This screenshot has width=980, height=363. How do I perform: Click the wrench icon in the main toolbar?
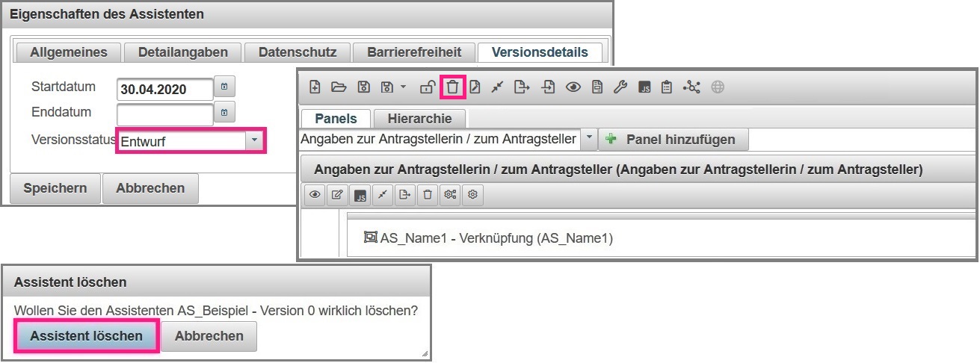[620, 87]
